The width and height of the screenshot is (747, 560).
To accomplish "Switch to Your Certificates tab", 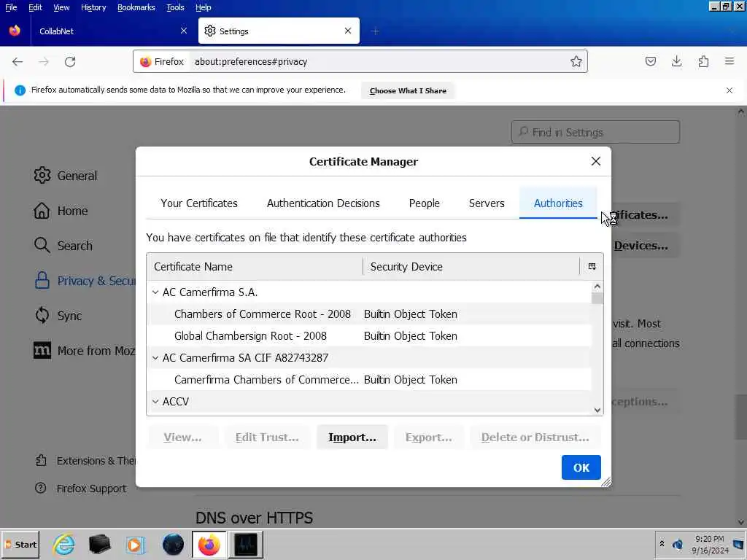I will pyautogui.click(x=199, y=203).
